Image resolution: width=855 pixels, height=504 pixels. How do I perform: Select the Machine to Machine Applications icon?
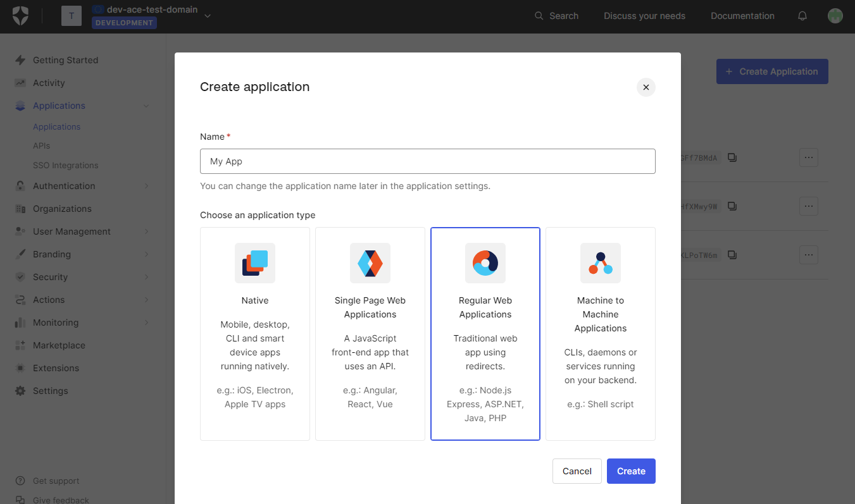click(x=600, y=263)
